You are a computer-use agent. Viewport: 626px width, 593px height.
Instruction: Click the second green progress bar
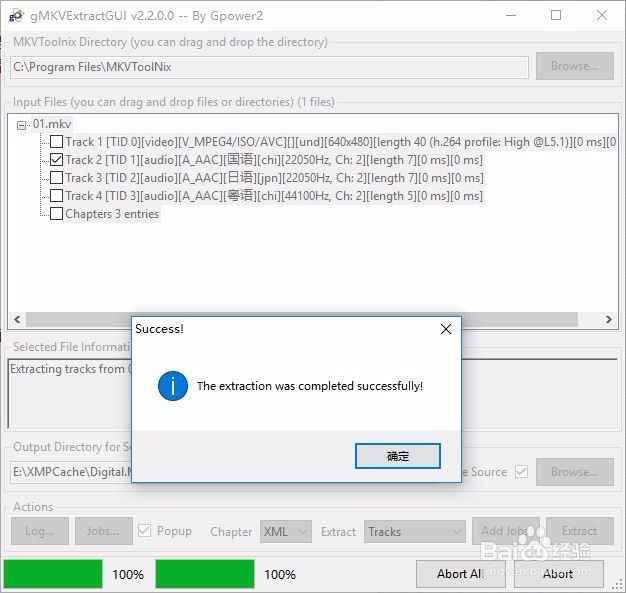205,574
